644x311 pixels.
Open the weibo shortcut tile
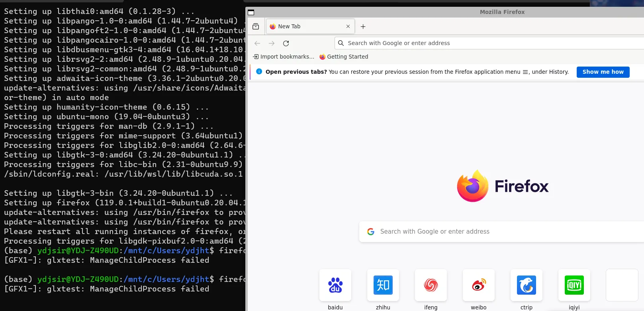478,285
